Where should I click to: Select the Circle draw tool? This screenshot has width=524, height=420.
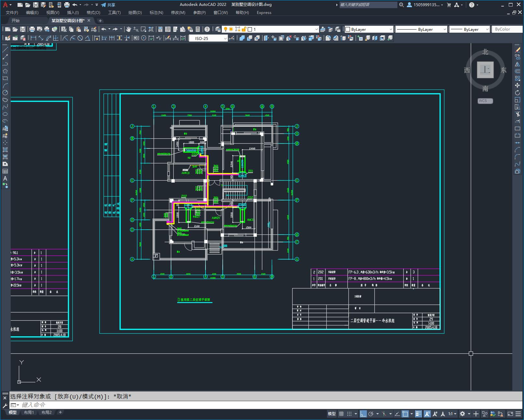5,93
